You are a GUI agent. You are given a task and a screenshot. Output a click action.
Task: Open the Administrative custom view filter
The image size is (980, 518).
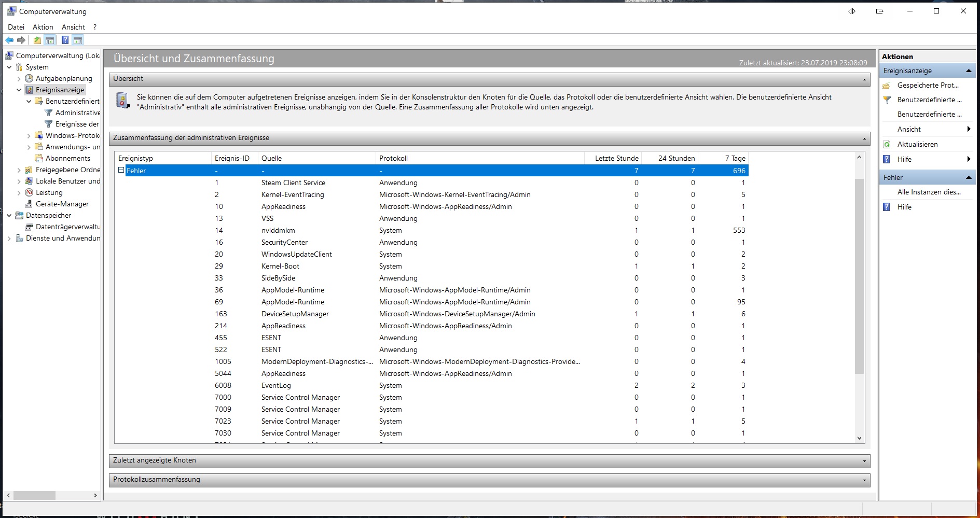pyautogui.click(x=73, y=113)
